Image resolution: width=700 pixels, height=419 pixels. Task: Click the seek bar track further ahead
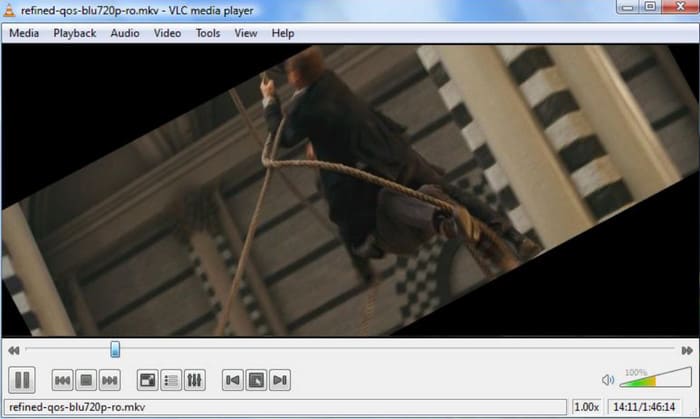[397, 348]
